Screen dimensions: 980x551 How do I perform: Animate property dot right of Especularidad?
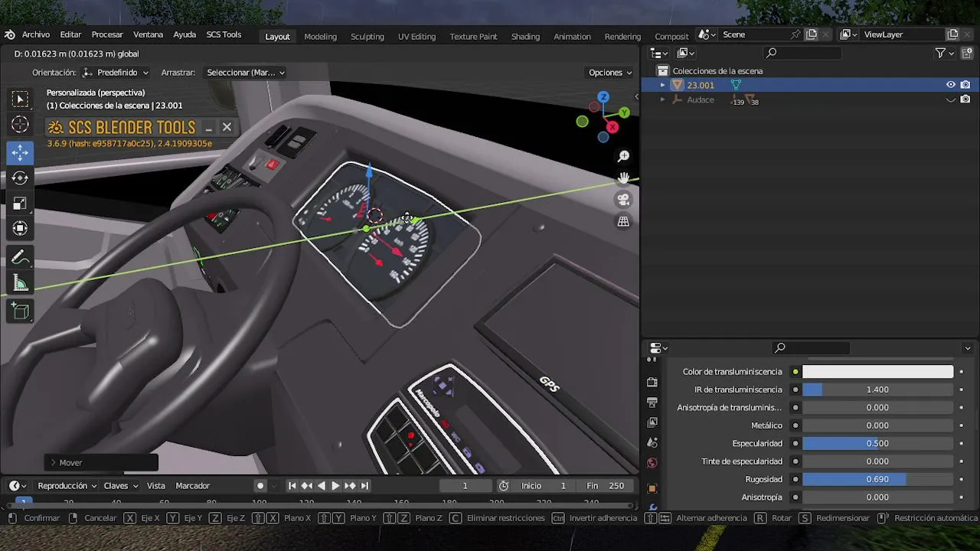pos(961,444)
